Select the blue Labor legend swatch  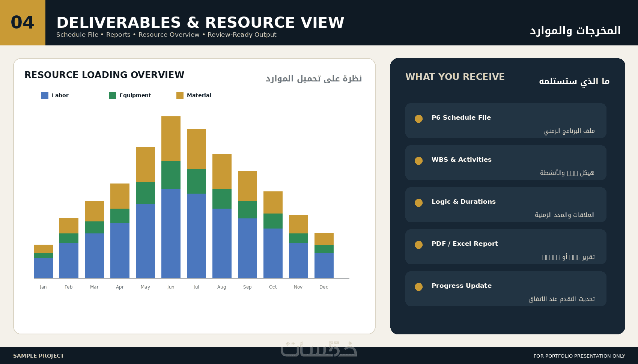(x=45, y=95)
